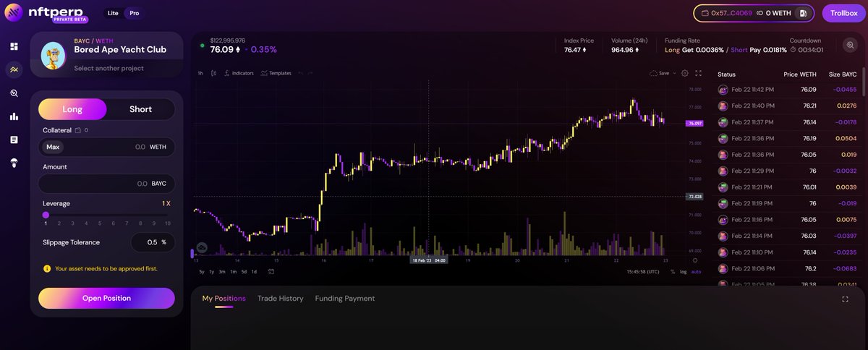Open chart timezone 15:45:58 (UTC) menu
868x350 pixels.
643,272
